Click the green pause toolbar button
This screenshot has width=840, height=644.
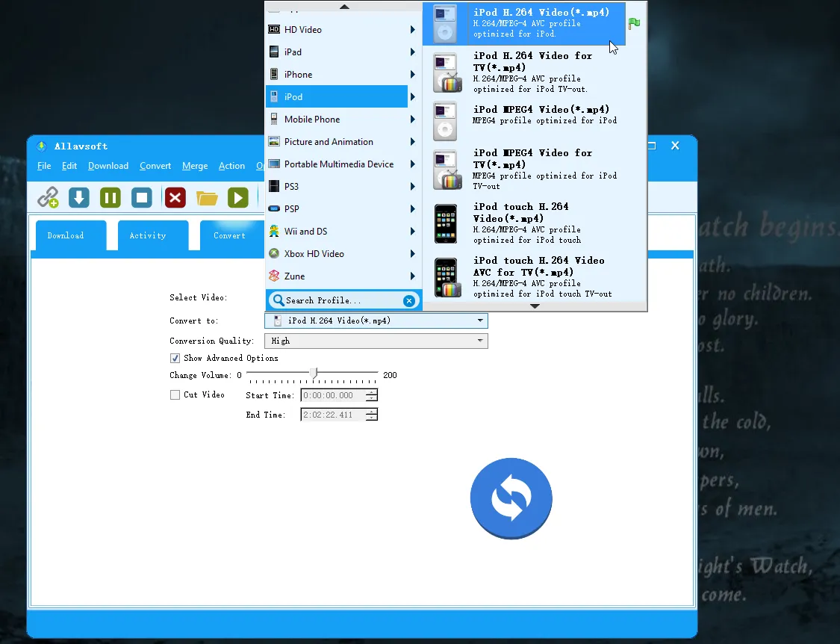tap(111, 197)
